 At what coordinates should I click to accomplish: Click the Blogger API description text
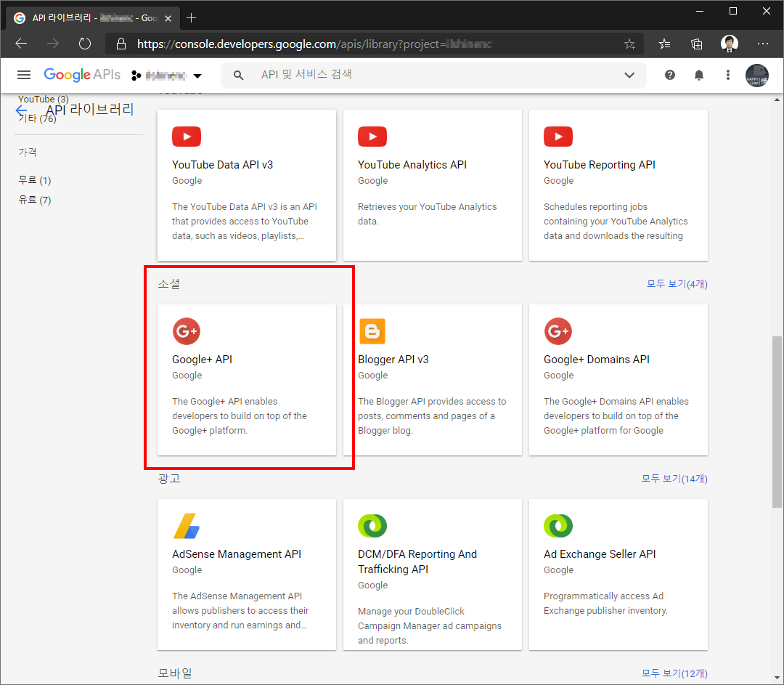[432, 416]
